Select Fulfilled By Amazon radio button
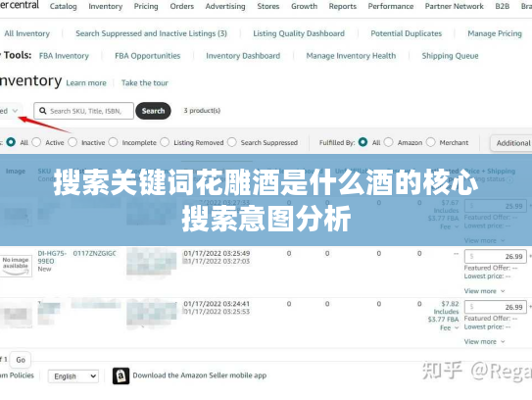The width and height of the screenshot is (532, 400). coord(389,142)
